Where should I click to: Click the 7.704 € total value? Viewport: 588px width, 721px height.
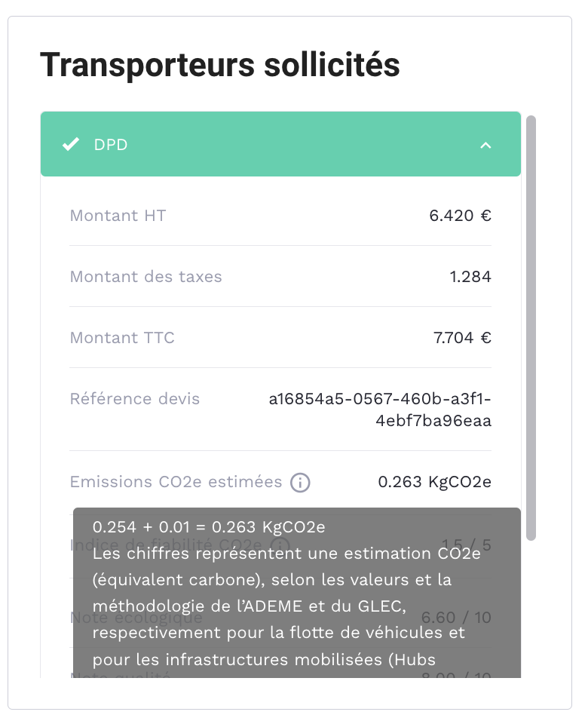click(x=462, y=338)
